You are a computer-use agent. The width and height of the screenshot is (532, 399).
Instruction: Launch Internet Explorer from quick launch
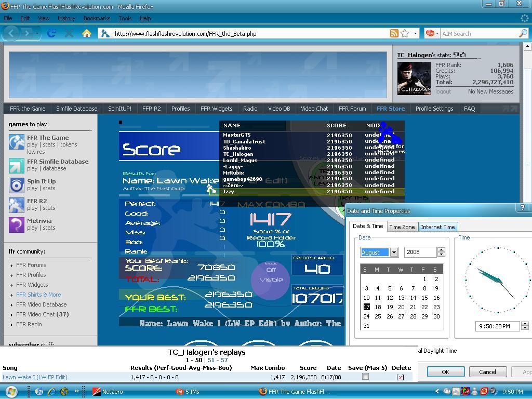51,392
